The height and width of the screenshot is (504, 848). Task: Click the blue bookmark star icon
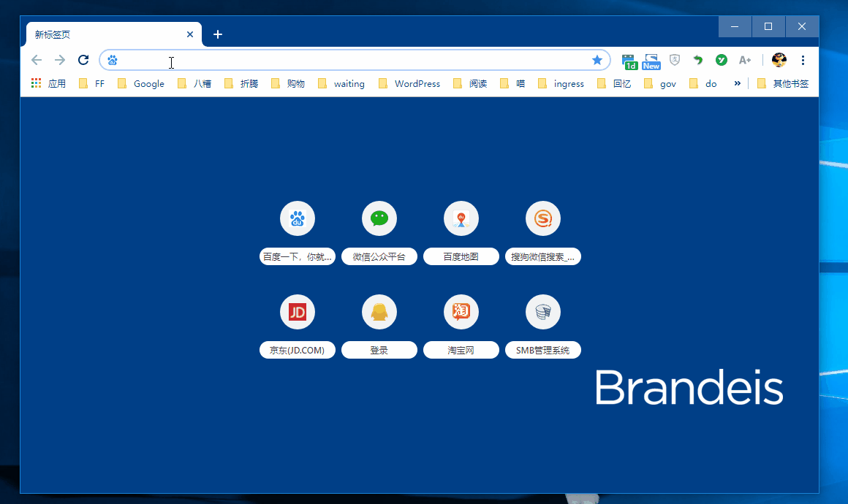point(597,60)
